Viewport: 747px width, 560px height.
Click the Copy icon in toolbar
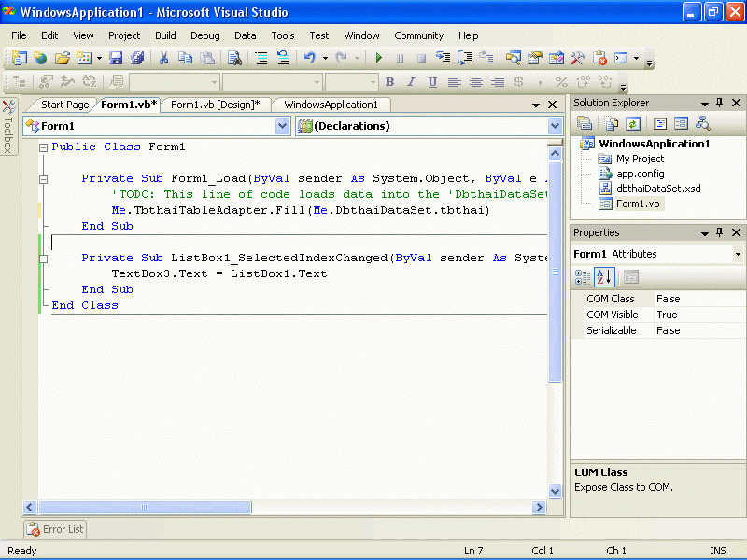[185, 58]
